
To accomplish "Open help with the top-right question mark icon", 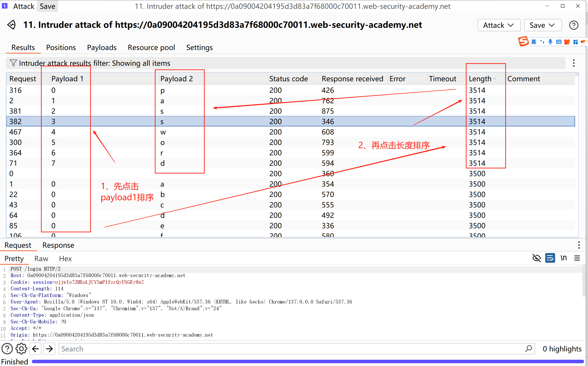I will click(573, 25).
